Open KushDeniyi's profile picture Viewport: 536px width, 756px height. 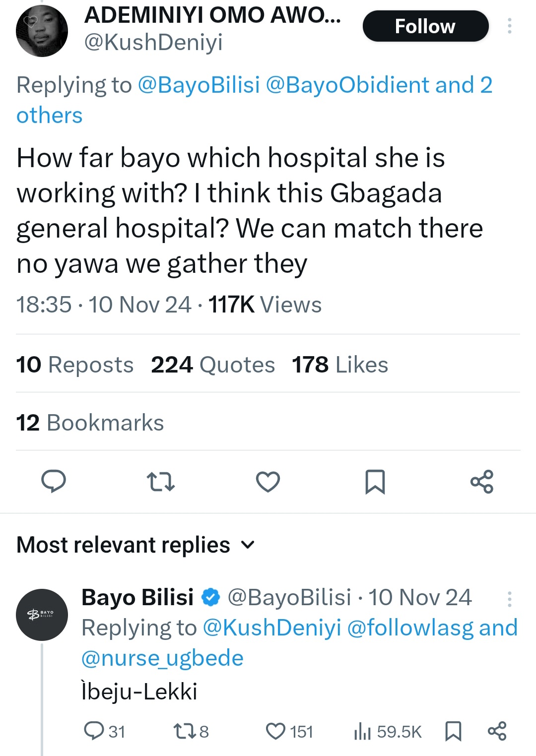pos(42,31)
